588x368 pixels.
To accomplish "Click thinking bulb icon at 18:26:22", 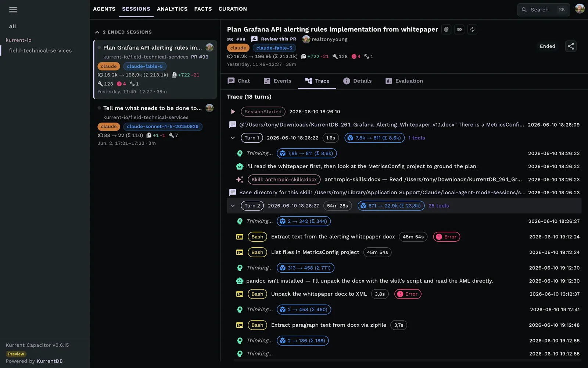I will [240, 153].
